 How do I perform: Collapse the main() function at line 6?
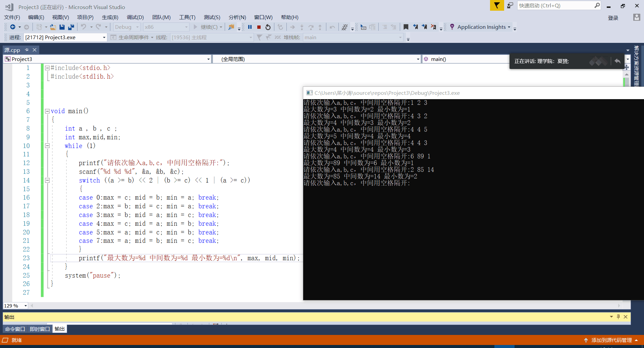pyautogui.click(x=47, y=111)
